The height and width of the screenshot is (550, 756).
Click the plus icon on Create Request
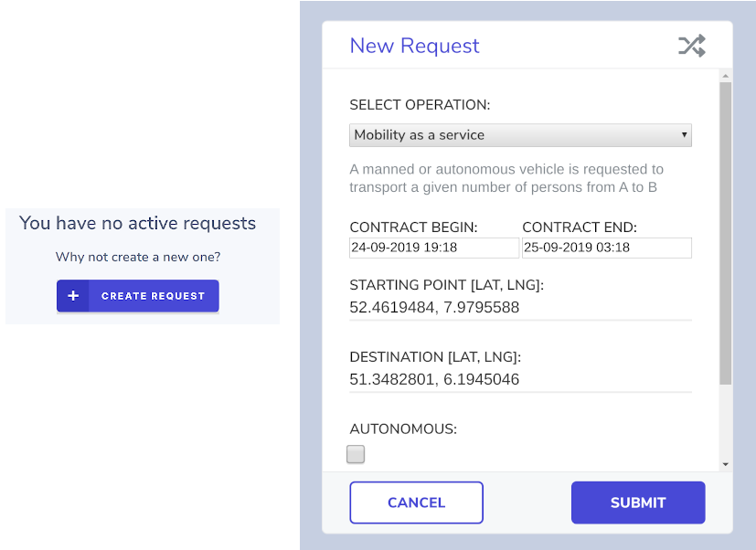(x=73, y=295)
